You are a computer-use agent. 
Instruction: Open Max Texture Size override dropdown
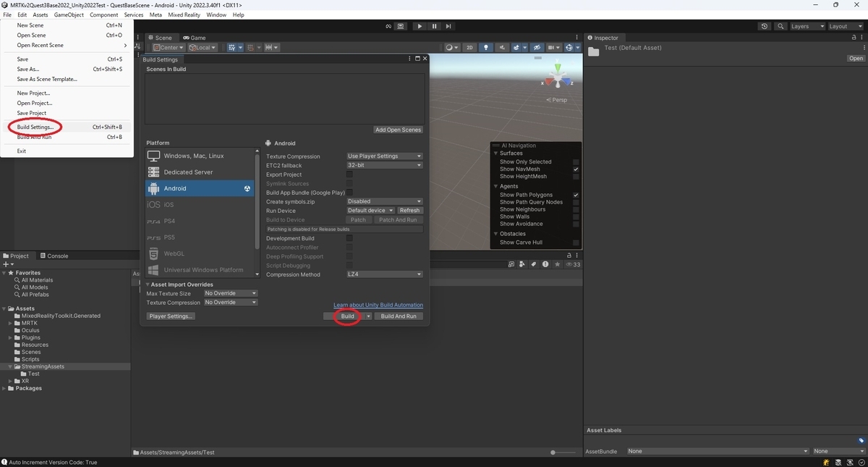[231, 293]
